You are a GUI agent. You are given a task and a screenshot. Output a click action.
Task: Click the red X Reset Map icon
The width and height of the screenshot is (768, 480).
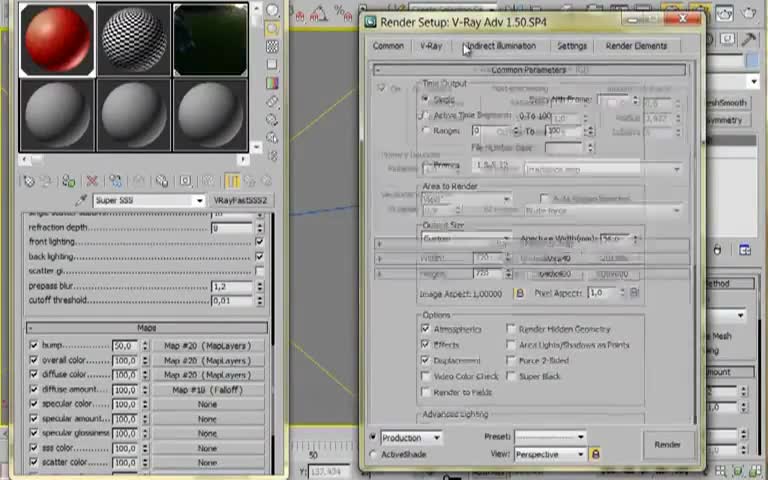click(x=92, y=181)
